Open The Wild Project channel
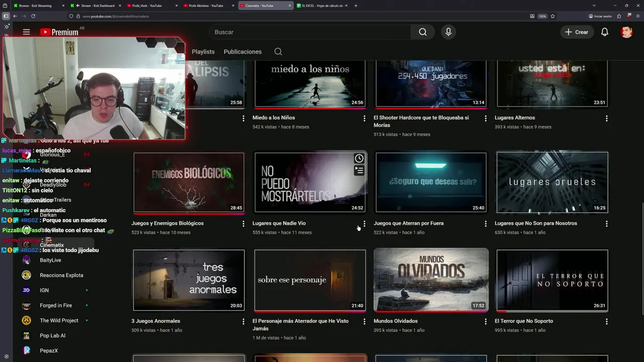Viewport: 644px width, 362px height. [59, 321]
